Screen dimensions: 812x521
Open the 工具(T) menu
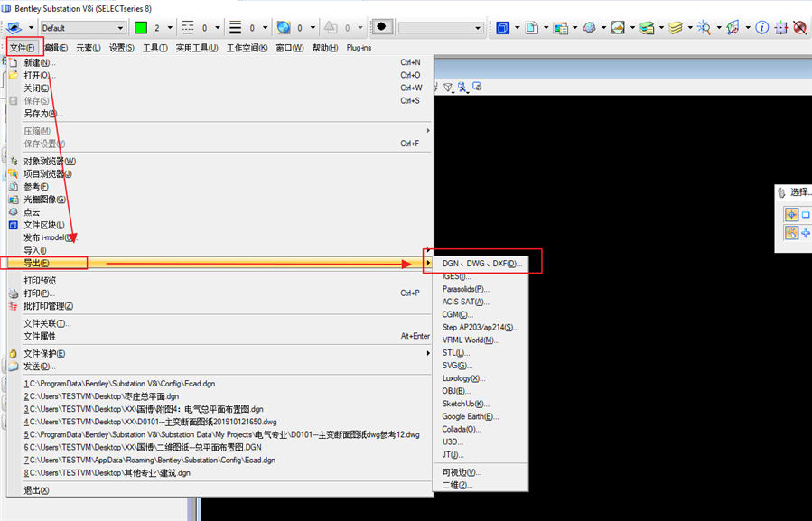click(154, 48)
